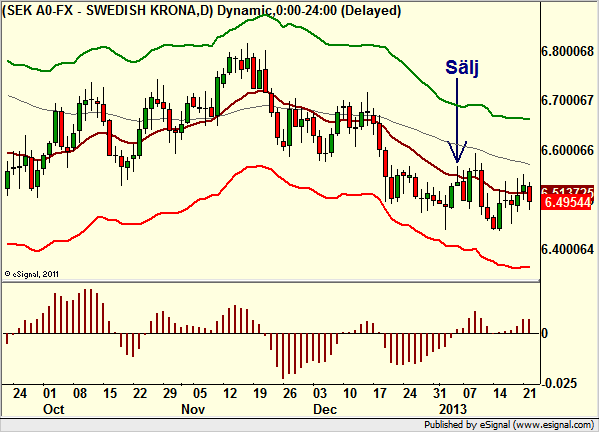Click the Nov month label
599x432 pixels.
(x=193, y=409)
